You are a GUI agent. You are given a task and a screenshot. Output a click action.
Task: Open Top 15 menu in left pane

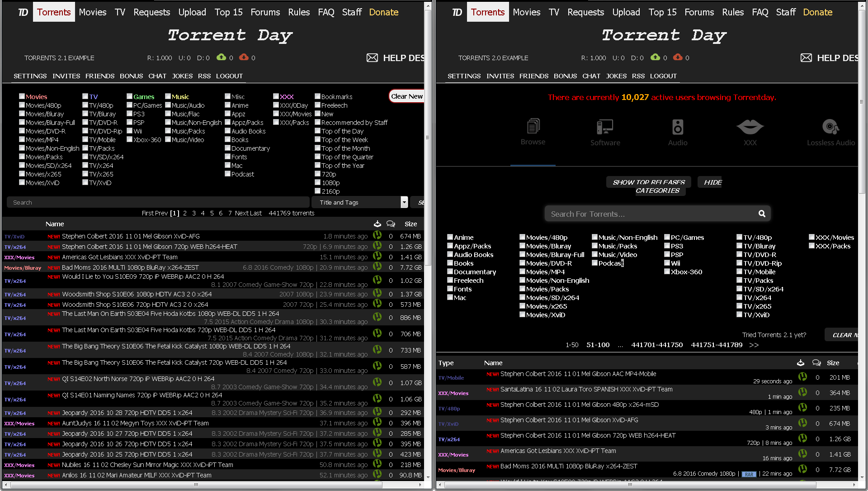(228, 12)
